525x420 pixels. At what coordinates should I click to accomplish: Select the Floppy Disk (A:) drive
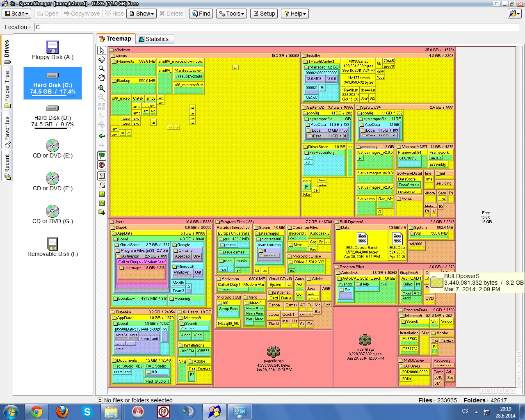(52, 50)
